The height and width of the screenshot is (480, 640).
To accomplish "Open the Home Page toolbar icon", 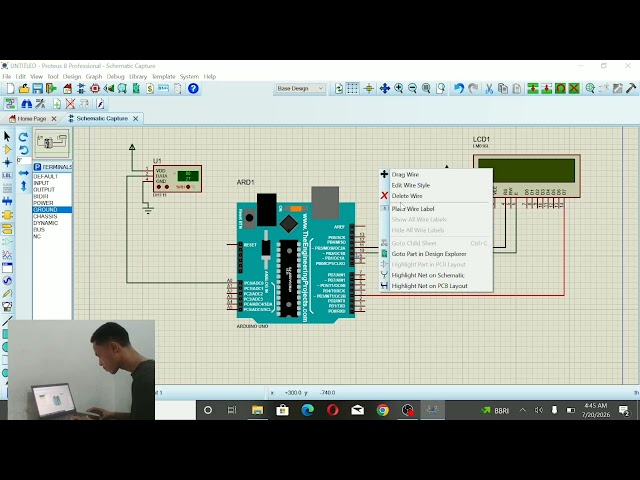I will [x=67, y=89].
